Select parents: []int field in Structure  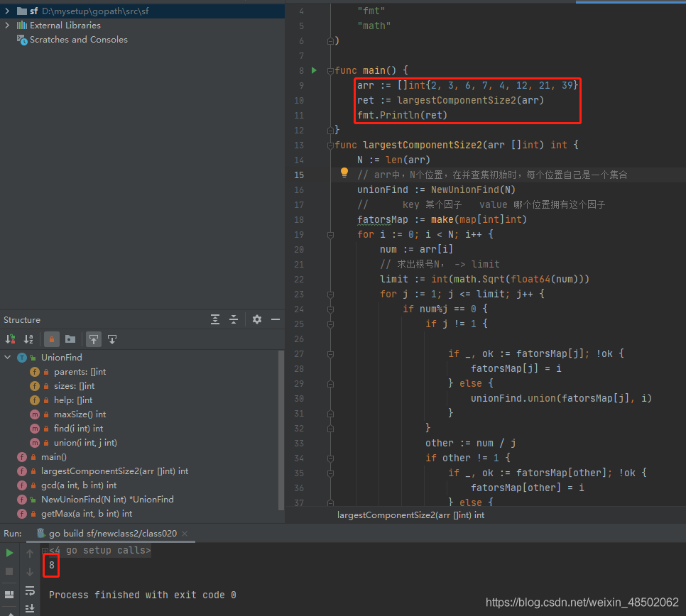(80, 372)
